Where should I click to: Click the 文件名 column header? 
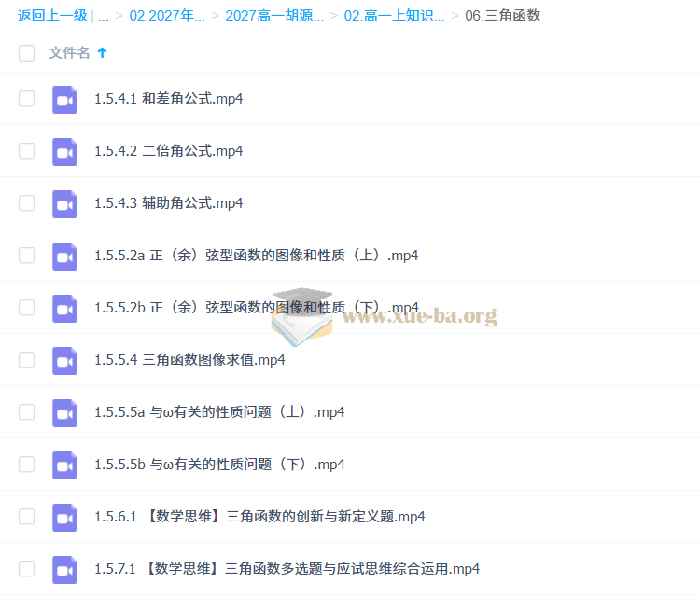tap(69, 52)
